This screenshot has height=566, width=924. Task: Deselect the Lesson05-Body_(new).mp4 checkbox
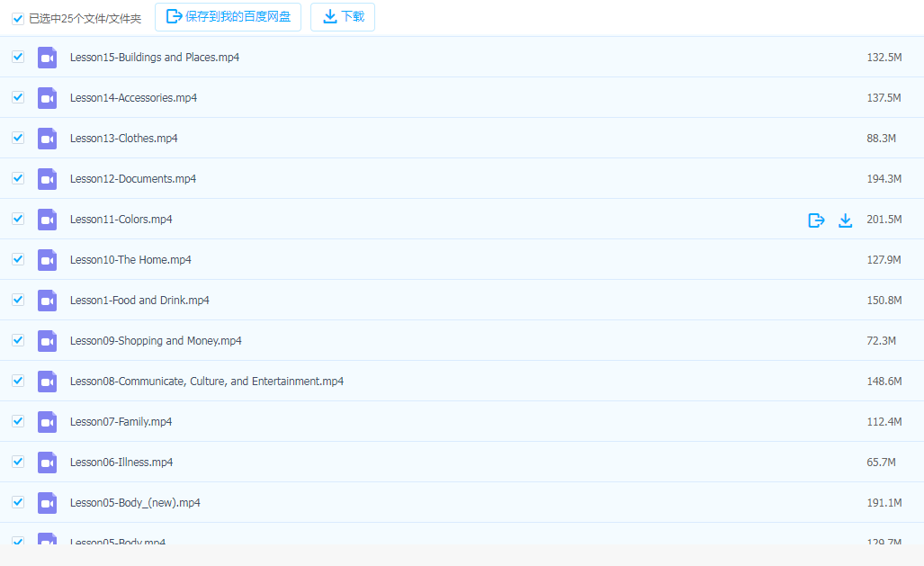(18, 502)
